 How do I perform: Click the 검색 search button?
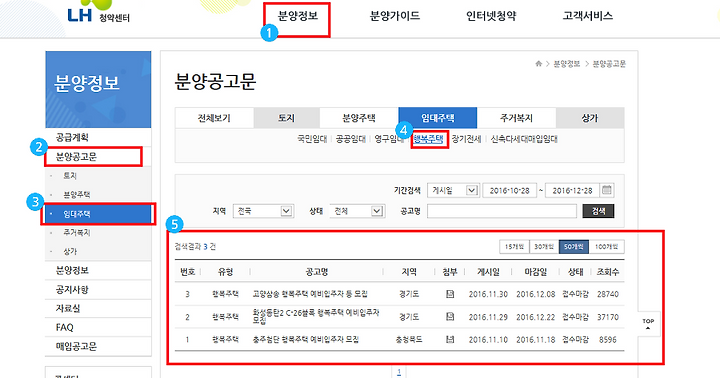click(598, 211)
